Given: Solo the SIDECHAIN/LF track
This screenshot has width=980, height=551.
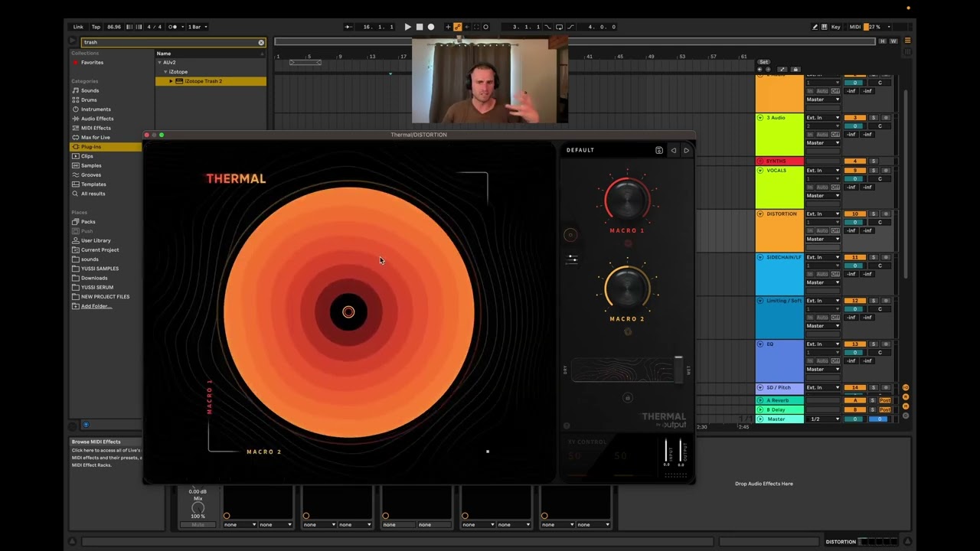Looking at the screenshot, I should (873, 258).
